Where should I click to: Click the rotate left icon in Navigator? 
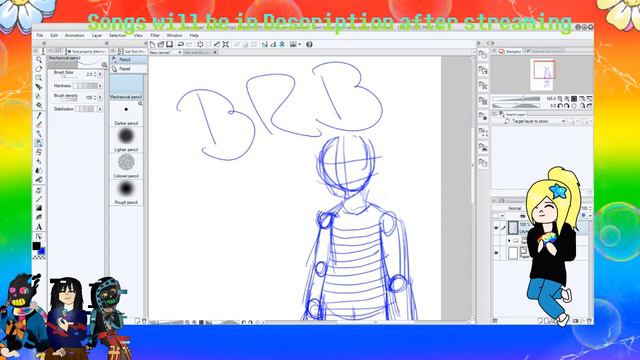click(560, 106)
